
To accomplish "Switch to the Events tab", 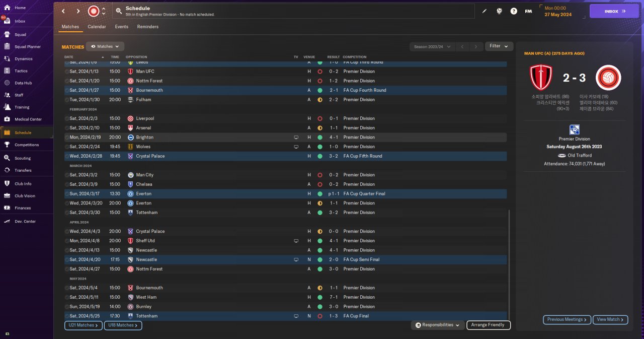I will coord(121,27).
